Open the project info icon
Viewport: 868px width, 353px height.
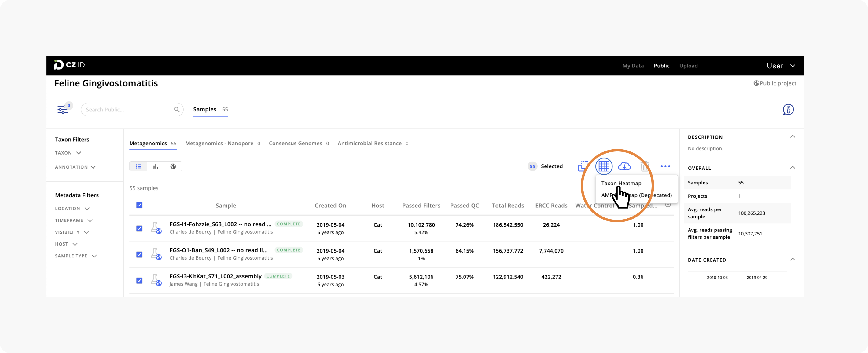click(788, 110)
